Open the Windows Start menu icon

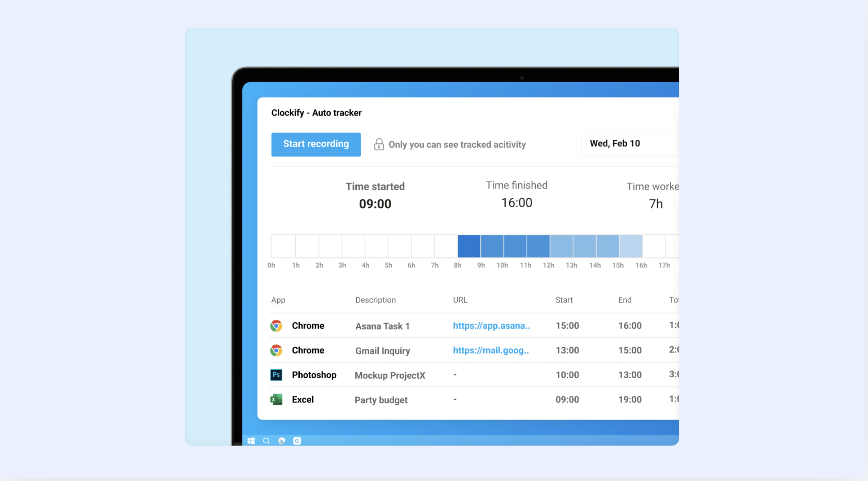(251, 441)
